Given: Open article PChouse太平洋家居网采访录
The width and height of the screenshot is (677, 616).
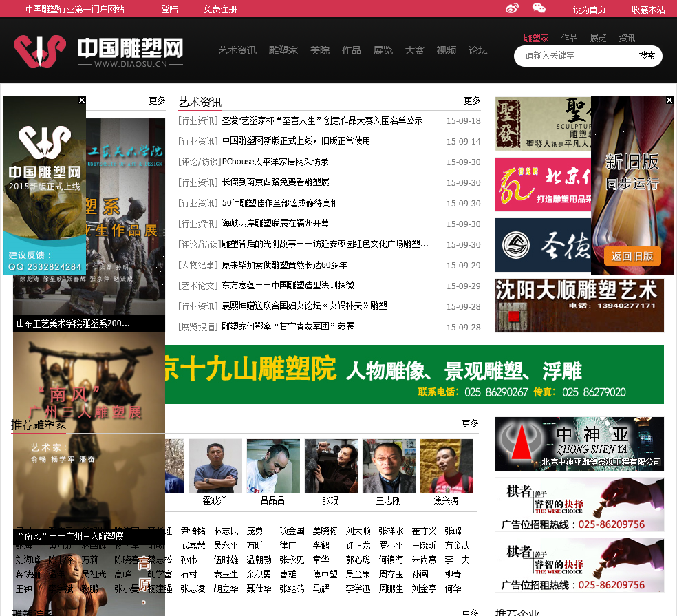Looking at the screenshot, I should click(x=275, y=162).
